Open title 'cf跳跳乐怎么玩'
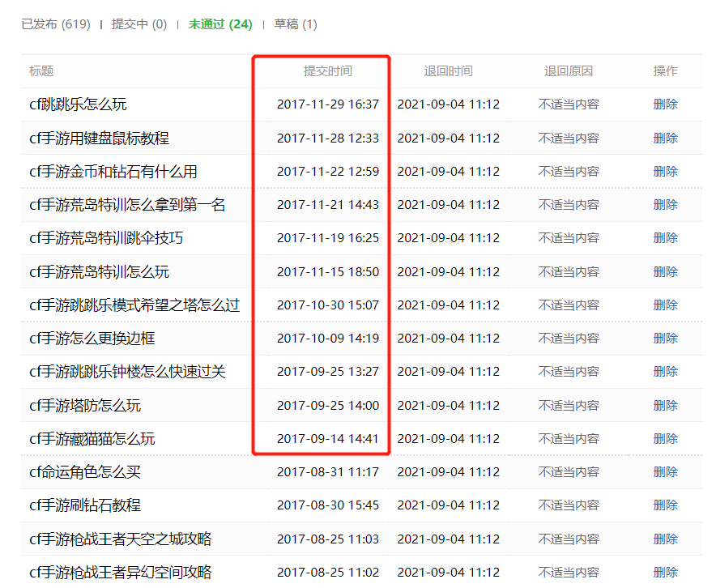Viewport: 716px width, 588px height. 78,104
